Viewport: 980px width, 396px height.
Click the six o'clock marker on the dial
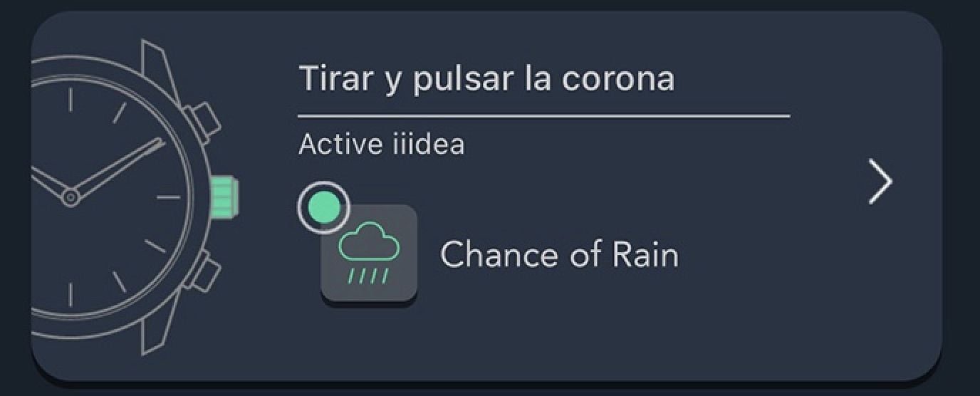(x=70, y=295)
